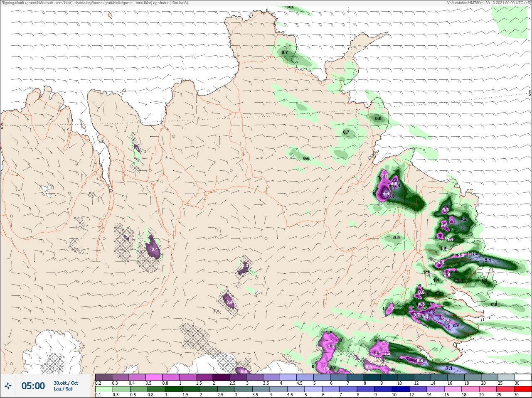Viewport: 532px width, 398px height.
Task: Click the 'Lau./ Sat' weekday label
Action: (63, 389)
